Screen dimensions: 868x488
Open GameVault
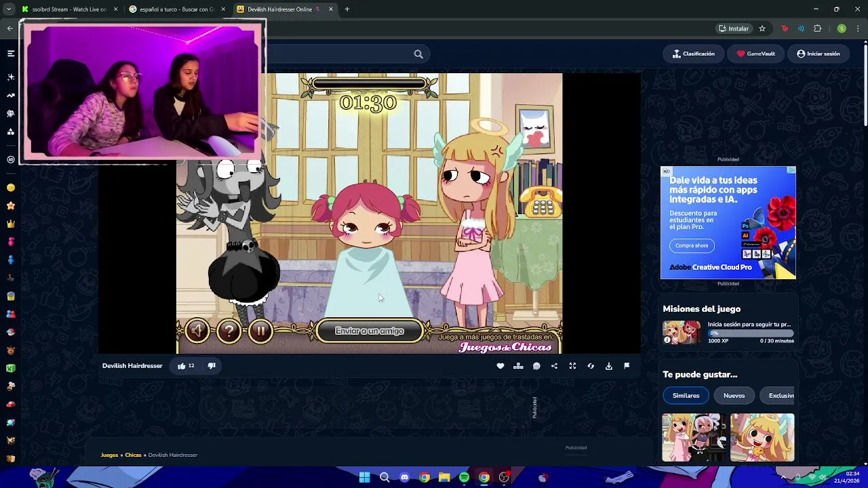755,54
